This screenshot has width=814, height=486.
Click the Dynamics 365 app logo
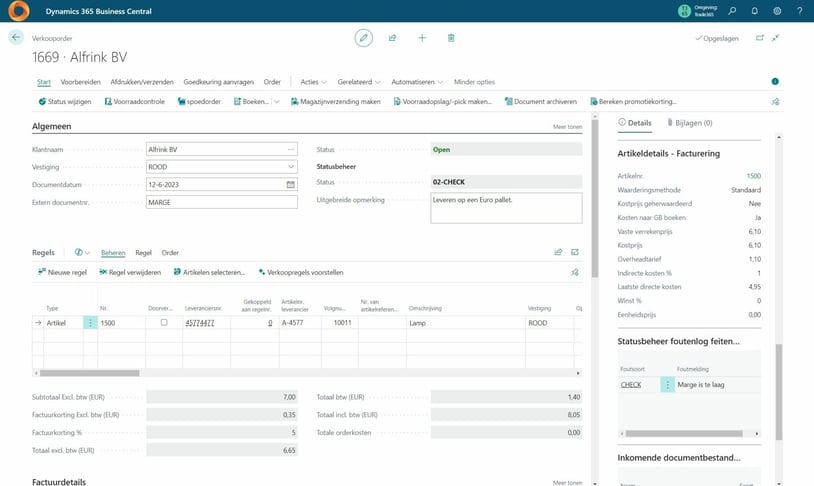point(19,11)
